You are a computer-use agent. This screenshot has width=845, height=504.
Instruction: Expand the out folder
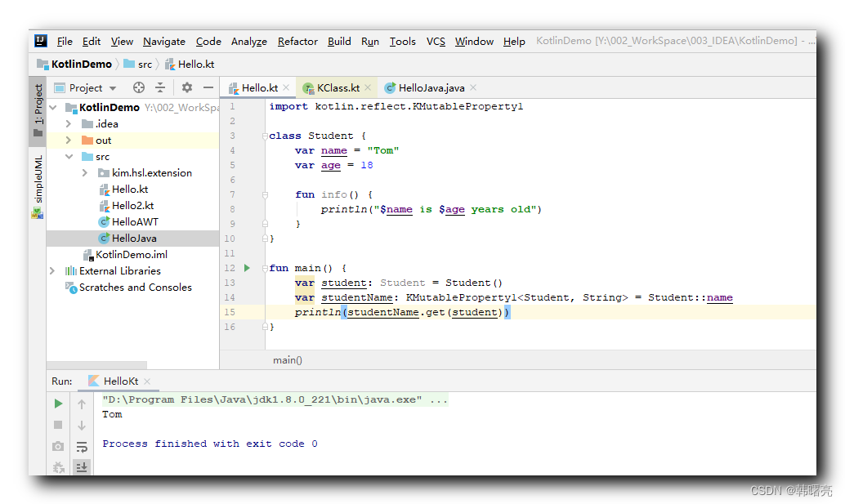tap(69, 140)
